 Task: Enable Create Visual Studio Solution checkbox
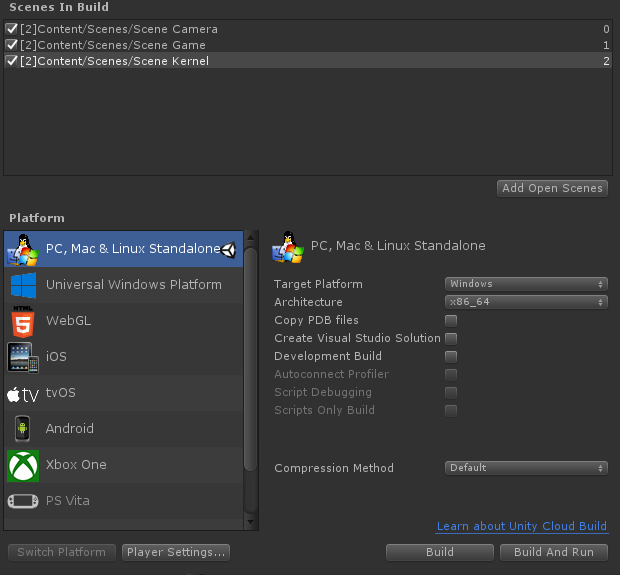click(x=451, y=339)
